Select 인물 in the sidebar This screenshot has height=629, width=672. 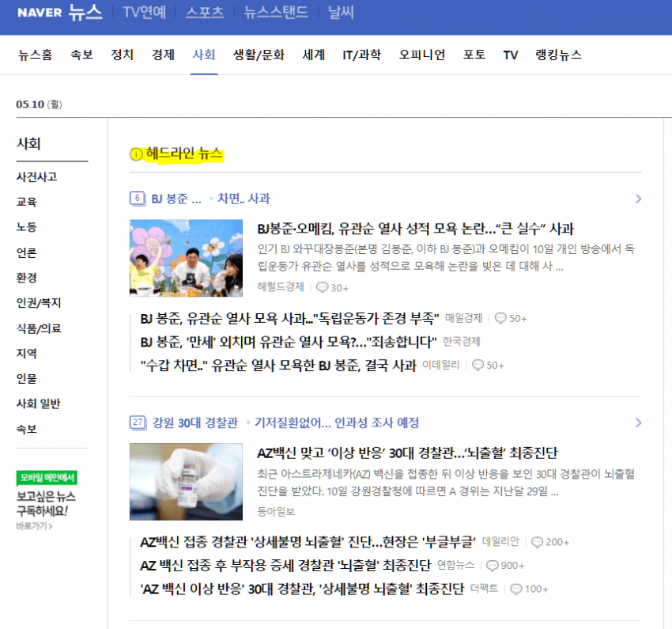(27, 379)
